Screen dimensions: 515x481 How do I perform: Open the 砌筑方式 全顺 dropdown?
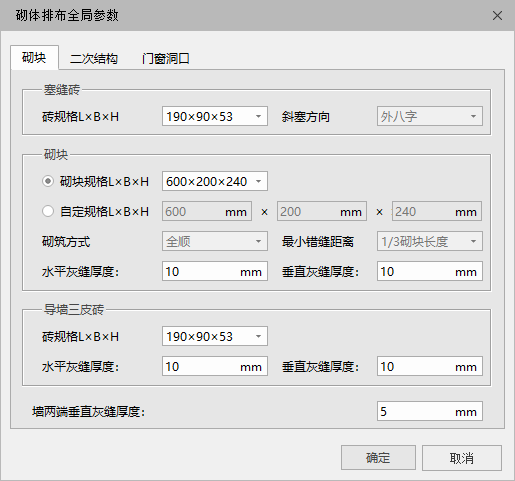(215, 241)
